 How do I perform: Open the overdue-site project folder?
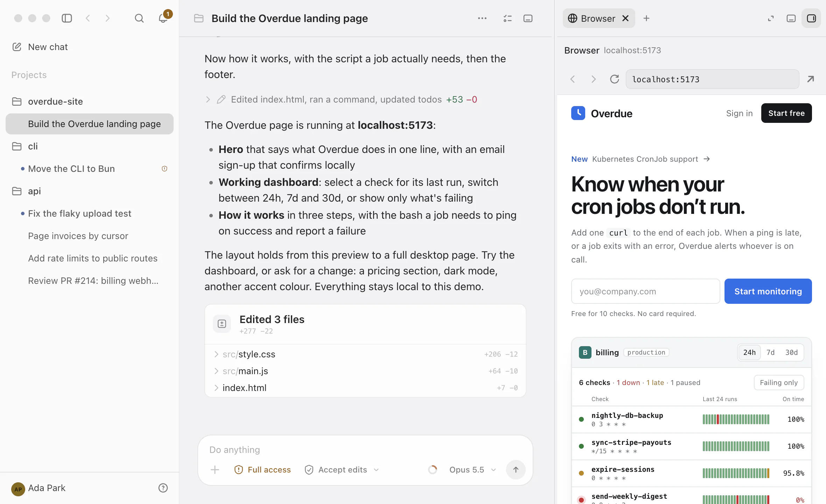pos(48,101)
